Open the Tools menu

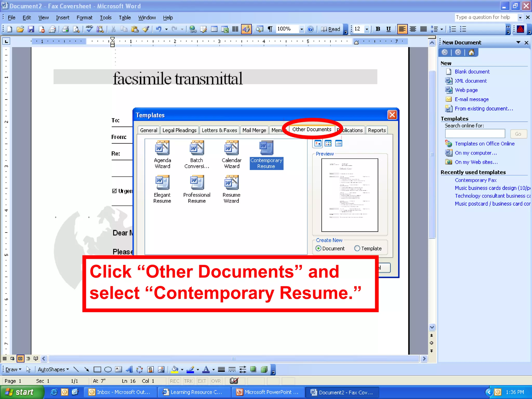point(105,18)
